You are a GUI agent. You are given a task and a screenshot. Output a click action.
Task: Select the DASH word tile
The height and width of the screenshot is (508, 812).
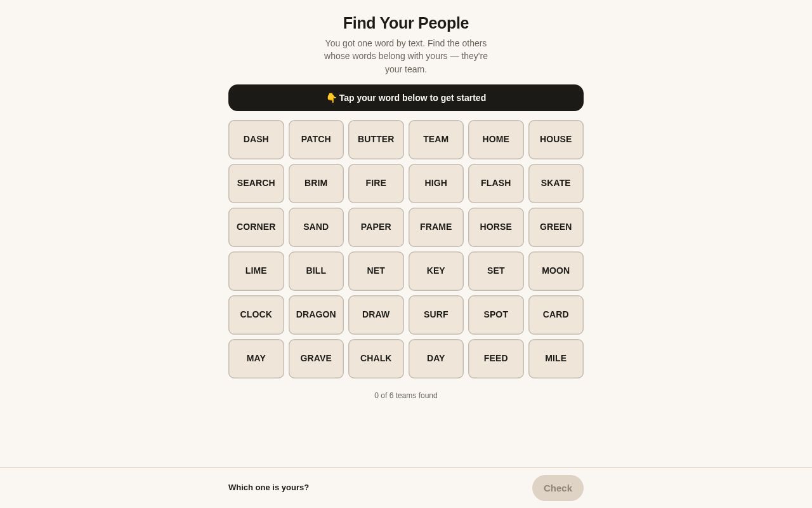click(256, 140)
